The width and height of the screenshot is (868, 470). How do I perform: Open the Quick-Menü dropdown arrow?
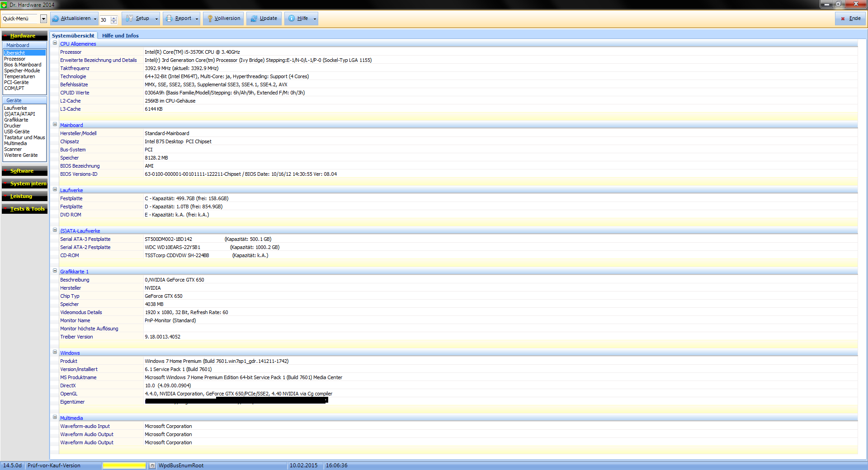coord(43,19)
